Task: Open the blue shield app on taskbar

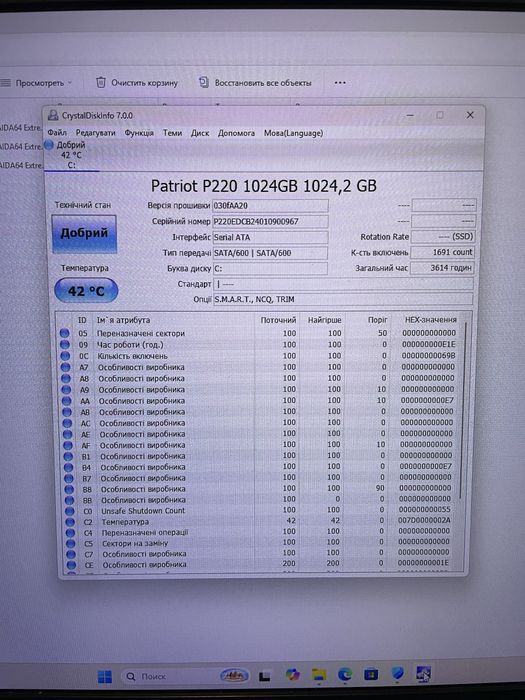Action: [x=397, y=674]
